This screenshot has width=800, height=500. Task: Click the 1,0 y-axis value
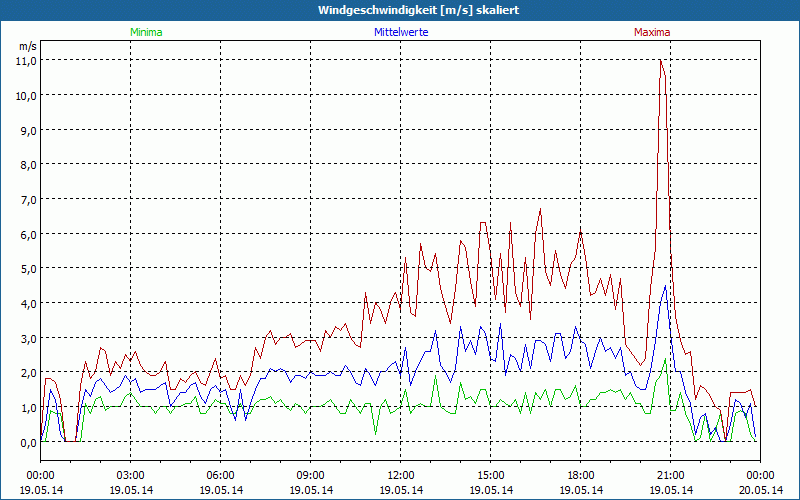[x=29, y=408]
